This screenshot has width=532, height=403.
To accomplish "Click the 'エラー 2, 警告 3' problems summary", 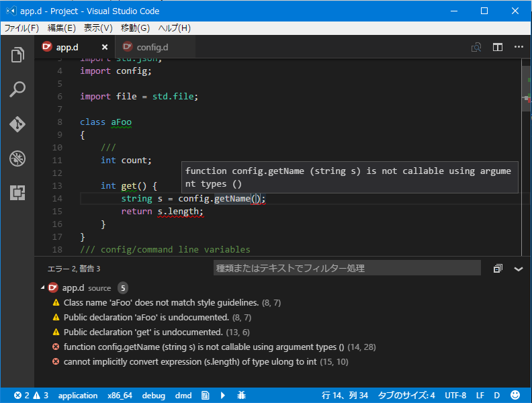I will (74, 269).
